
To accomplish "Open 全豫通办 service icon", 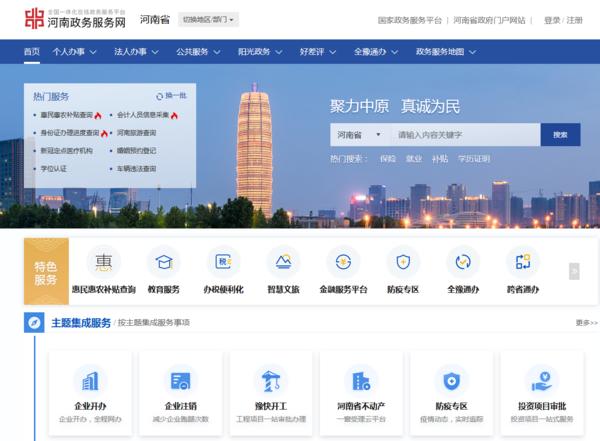I will (x=462, y=262).
